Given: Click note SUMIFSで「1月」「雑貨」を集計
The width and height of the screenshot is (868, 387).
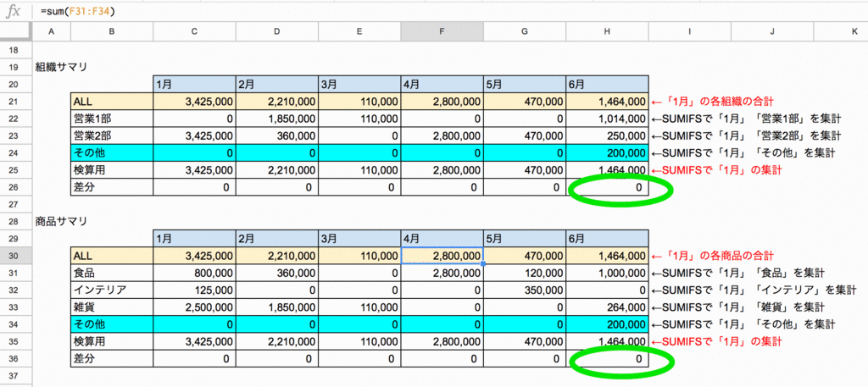Looking at the screenshot, I should [x=738, y=307].
